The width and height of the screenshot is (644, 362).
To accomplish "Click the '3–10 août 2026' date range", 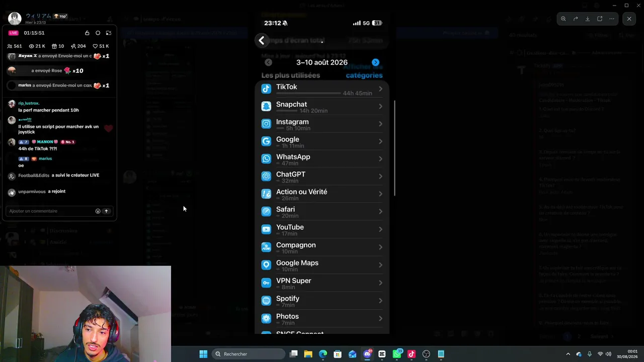I will [x=322, y=62].
